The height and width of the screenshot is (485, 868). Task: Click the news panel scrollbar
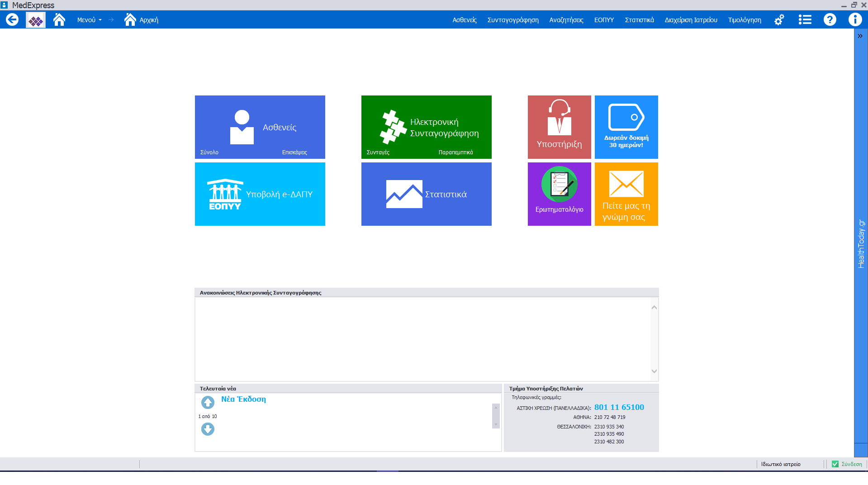pos(496,416)
